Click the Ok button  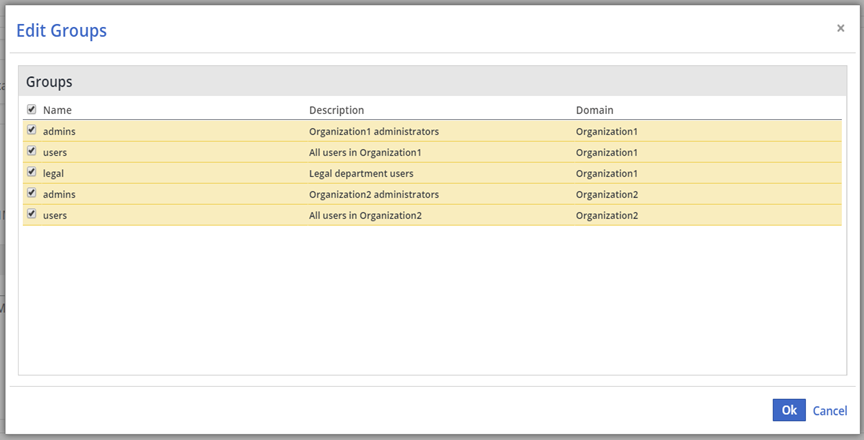point(788,410)
